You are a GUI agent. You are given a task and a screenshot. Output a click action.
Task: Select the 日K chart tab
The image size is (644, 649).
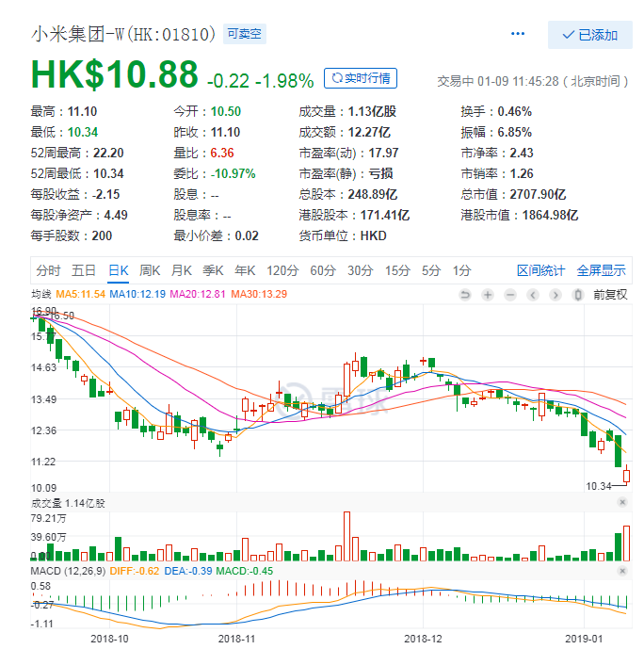(x=119, y=270)
